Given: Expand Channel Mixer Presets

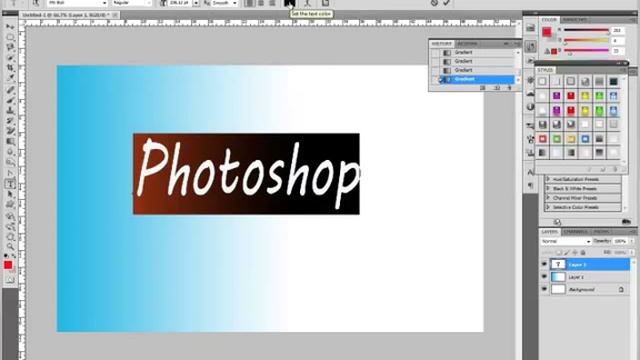Looking at the screenshot, I should tap(548, 198).
